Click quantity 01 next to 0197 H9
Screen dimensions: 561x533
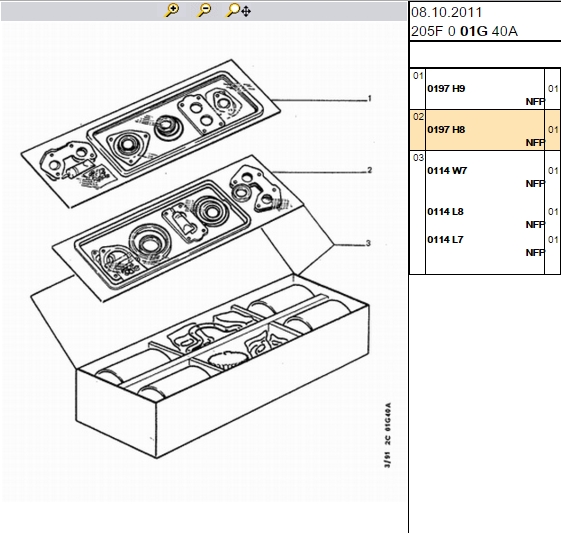553,89
